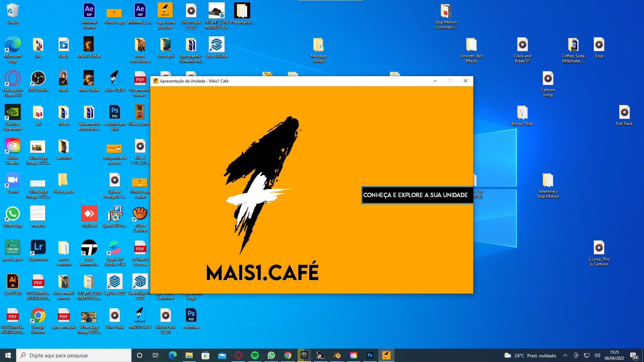Viewport: 644px width, 362px height.
Task: Open Blender from the taskbar
Action: (x=337, y=355)
